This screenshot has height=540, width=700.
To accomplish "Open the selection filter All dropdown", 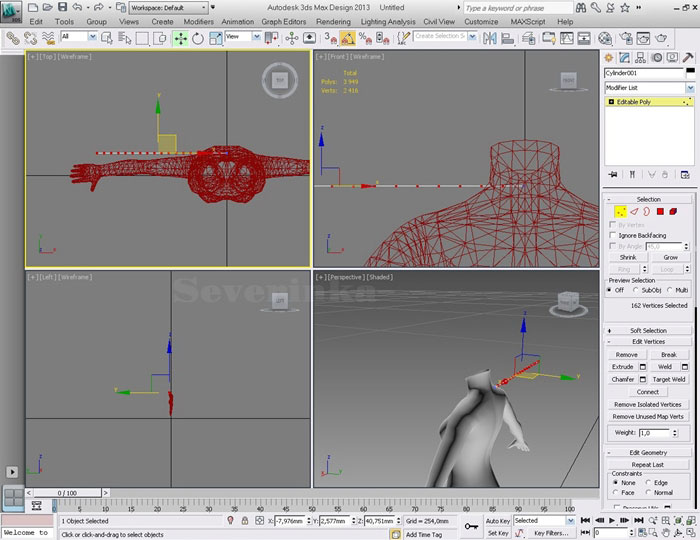I will click(92, 37).
